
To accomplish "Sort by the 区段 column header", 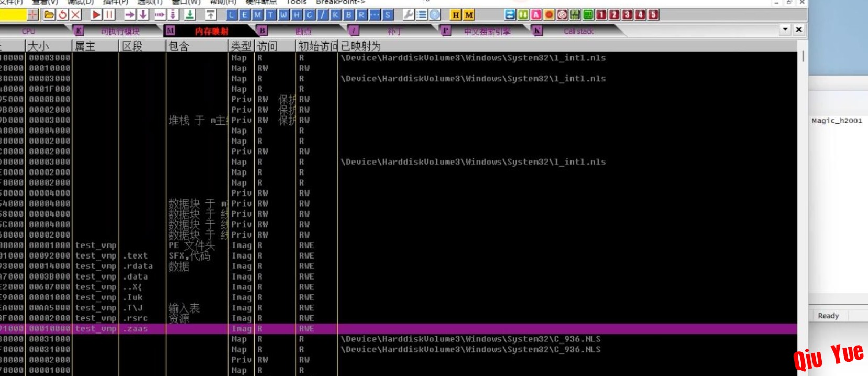I will coord(142,46).
